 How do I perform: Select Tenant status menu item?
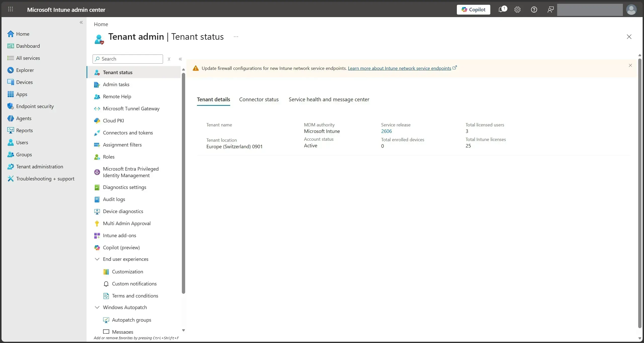point(134,72)
